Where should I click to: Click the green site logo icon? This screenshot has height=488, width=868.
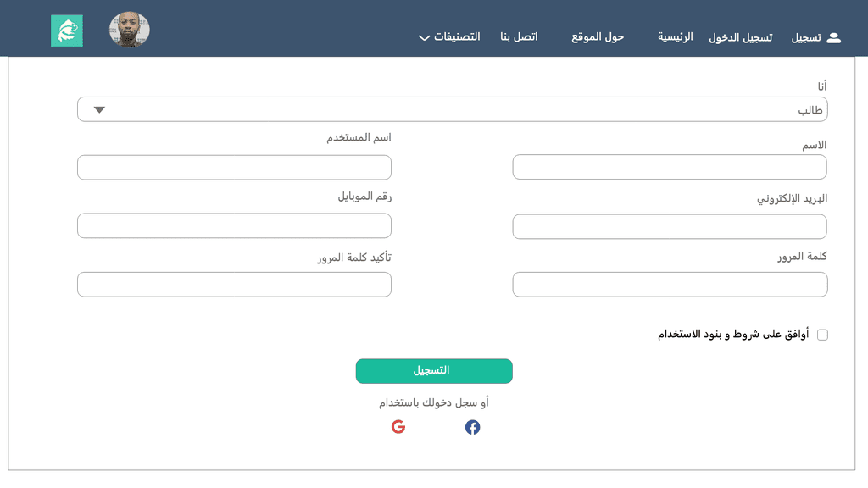[67, 30]
